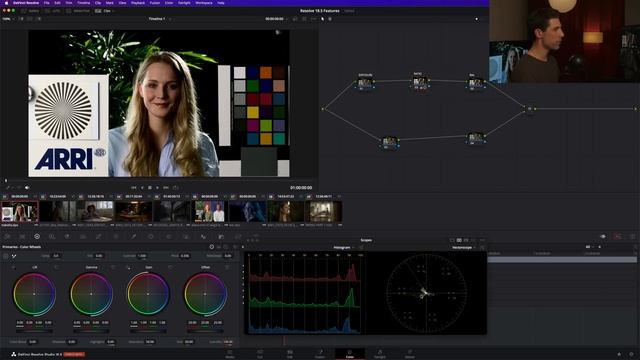Toggle the Media Pool panel
This screenshot has width=640, height=360.
click(79, 11)
